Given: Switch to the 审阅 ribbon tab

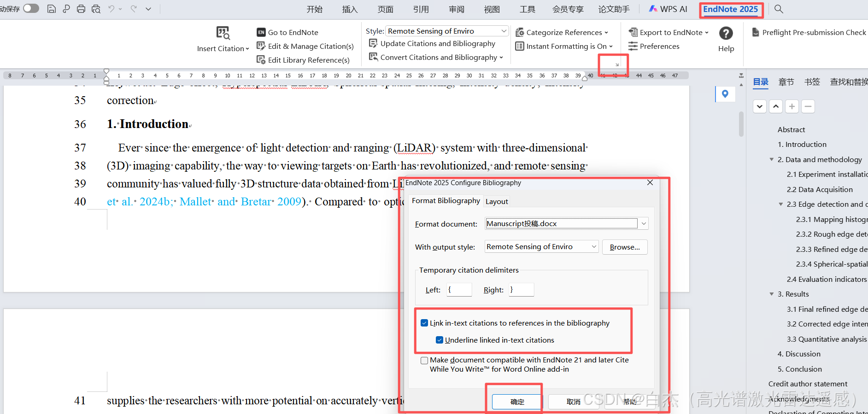Looking at the screenshot, I should pyautogui.click(x=457, y=9).
